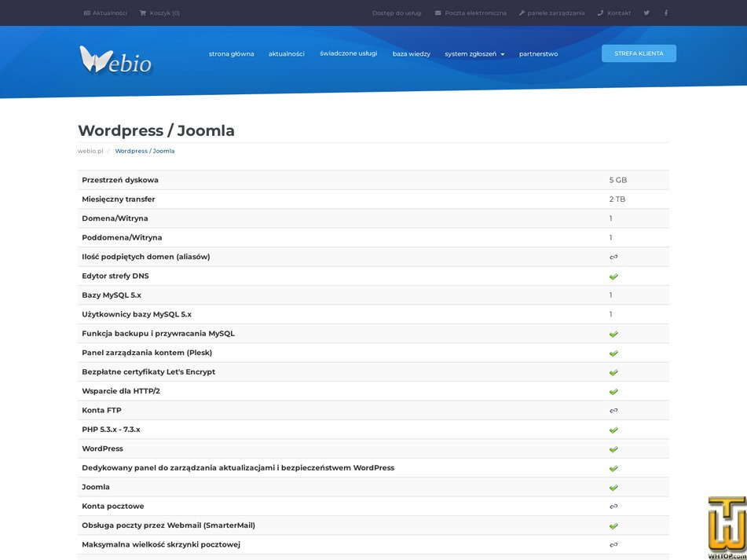Click checkmark for Bezpłatne certyfikaty Let's Encrypt
The image size is (747, 560).
pyautogui.click(x=613, y=372)
